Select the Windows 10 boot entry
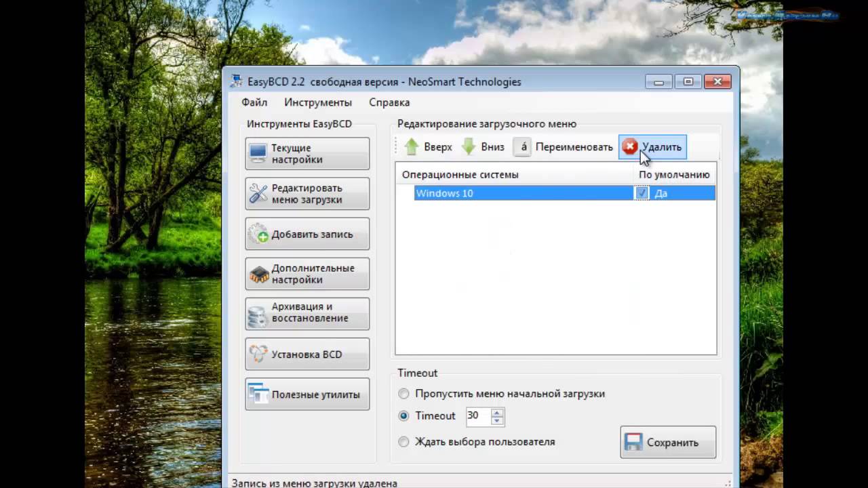This screenshot has height=488, width=868. pos(564,193)
